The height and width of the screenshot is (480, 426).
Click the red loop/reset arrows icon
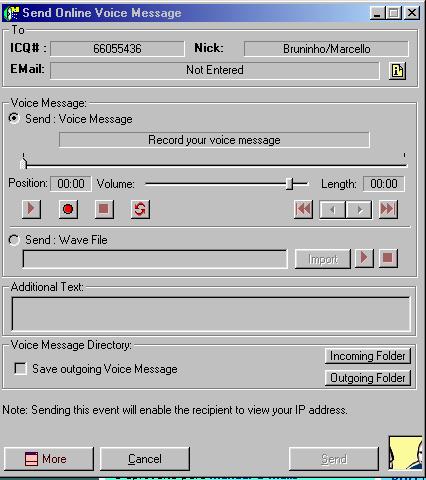(140, 209)
